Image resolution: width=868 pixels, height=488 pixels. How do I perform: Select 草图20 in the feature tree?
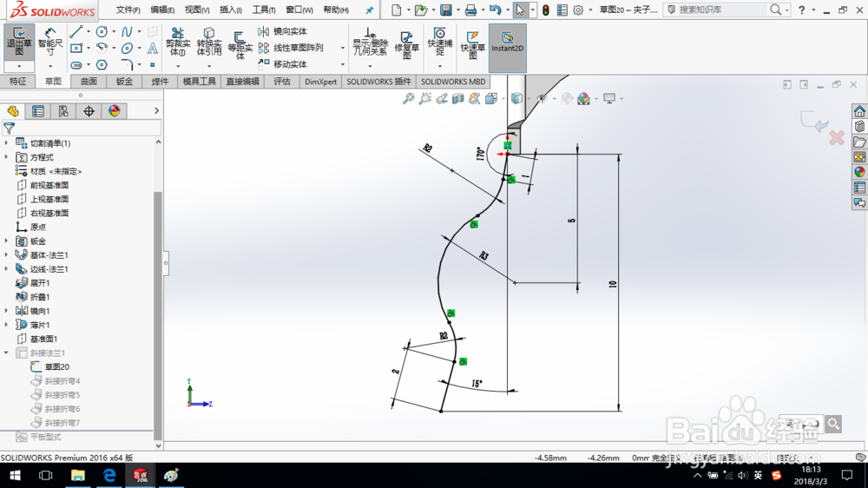tap(49, 366)
